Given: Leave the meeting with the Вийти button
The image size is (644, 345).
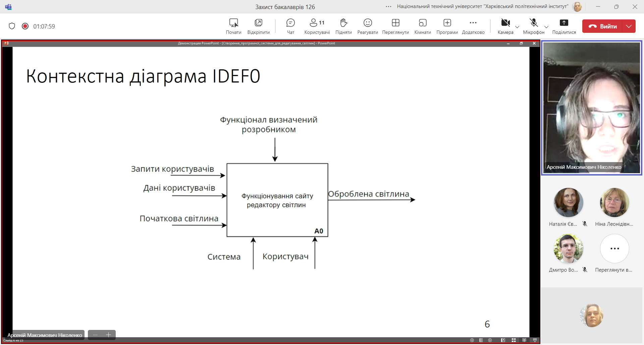Looking at the screenshot, I should 602,26.
